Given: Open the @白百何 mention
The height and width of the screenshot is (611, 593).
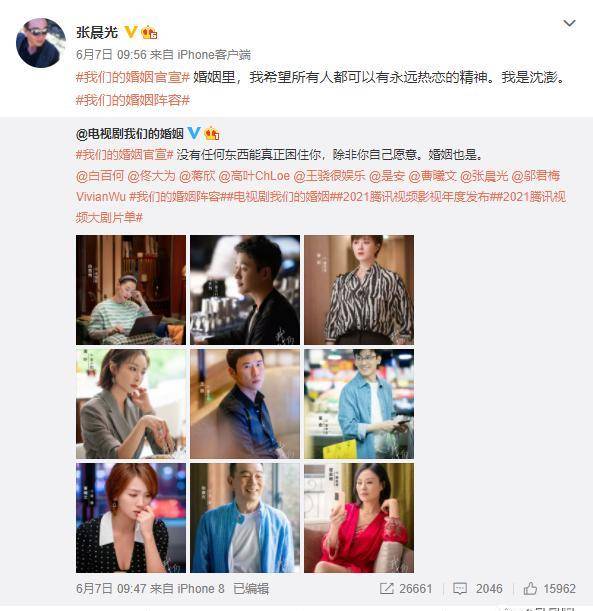Looking at the screenshot, I should click(x=100, y=176).
